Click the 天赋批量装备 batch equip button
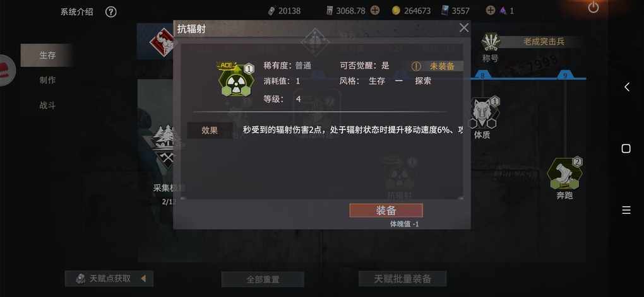Image resolution: width=644 pixels, height=297 pixels. tap(403, 279)
